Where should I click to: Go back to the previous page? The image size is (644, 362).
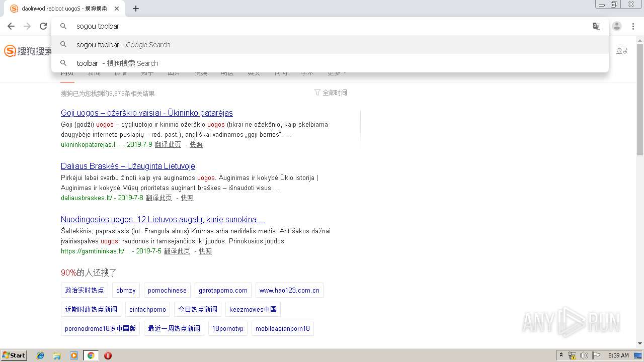coord(11,26)
